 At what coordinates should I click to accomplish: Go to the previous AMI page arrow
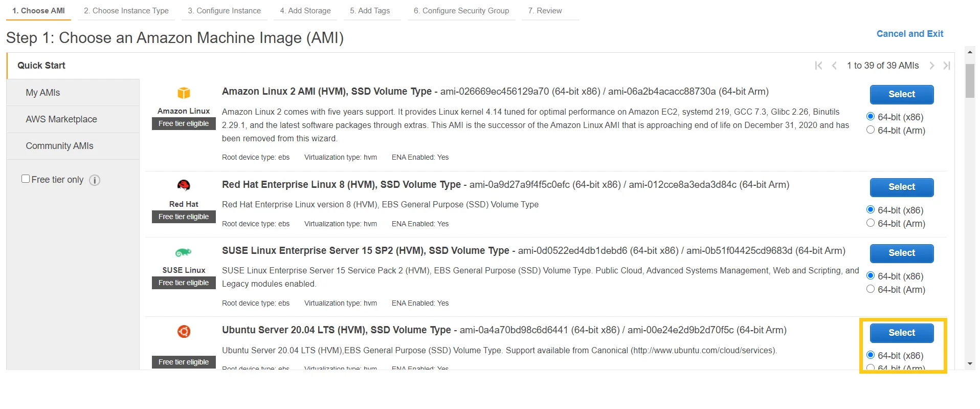tap(834, 66)
